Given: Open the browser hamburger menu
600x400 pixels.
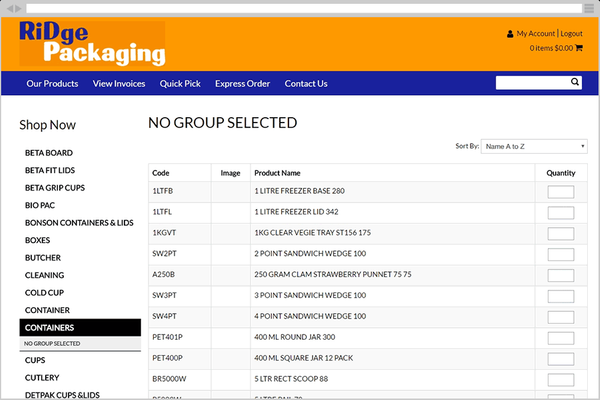Looking at the screenshot, I should (589, 8).
